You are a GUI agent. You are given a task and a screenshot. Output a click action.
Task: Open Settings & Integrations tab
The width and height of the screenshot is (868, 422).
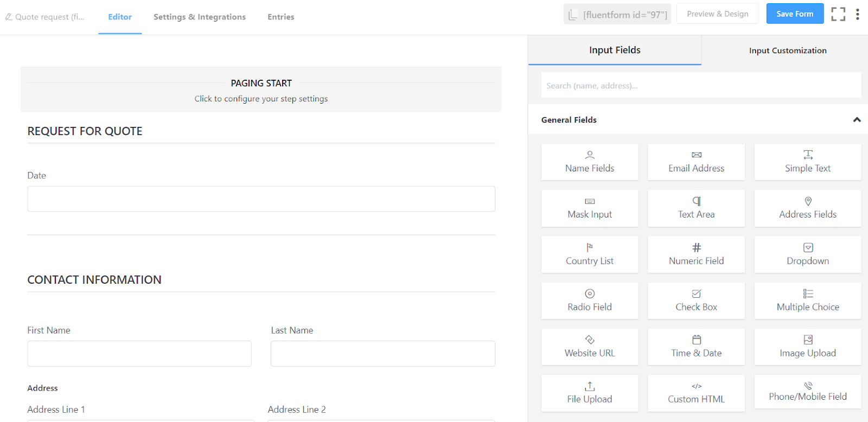pyautogui.click(x=200, y=17)
